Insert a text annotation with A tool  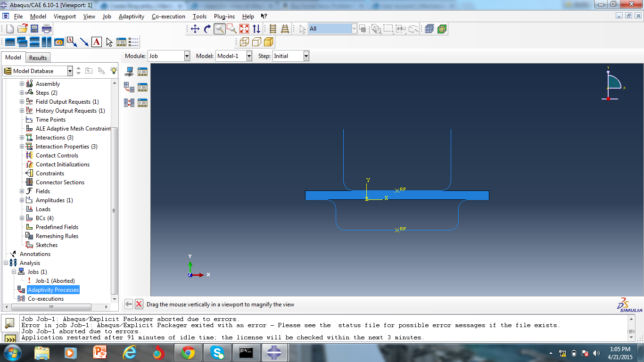pyautogui.click(x=97, y=42)
